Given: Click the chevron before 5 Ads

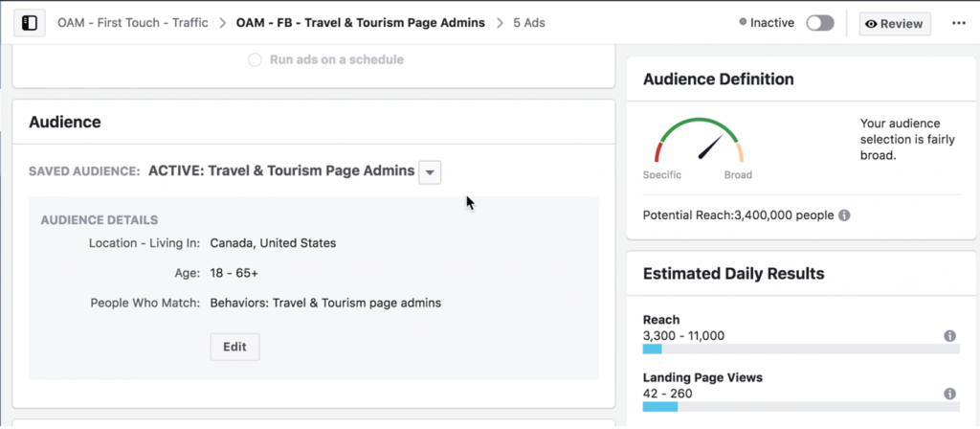Looking at the screenshot, I should pyautogui.click(x=500, y=23).
